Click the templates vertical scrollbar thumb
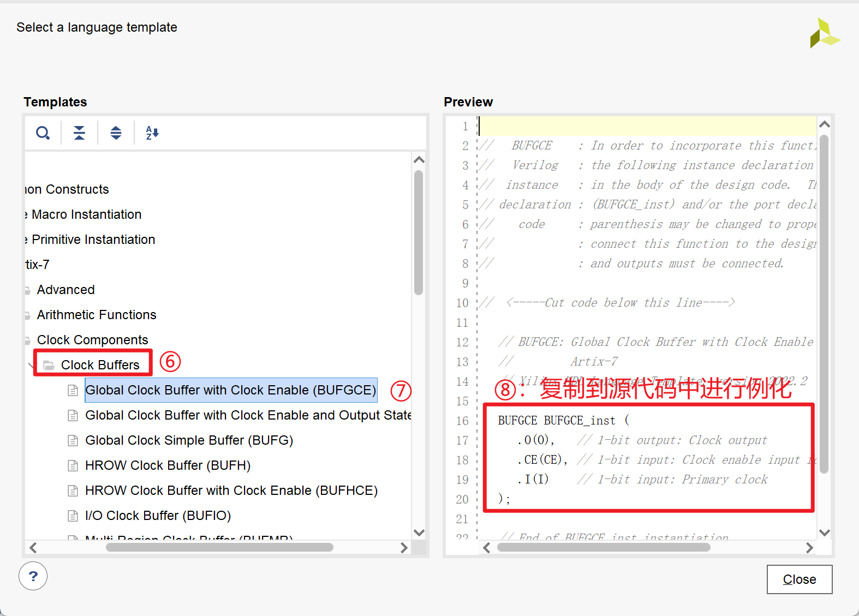The height and width of the screenshot is (616, 859). (419, 232)
